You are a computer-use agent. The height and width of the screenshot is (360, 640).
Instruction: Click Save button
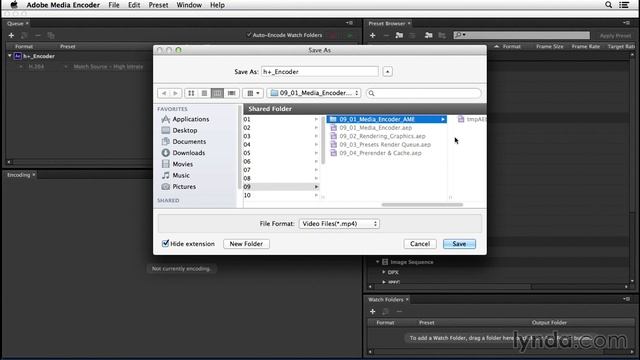459,244
